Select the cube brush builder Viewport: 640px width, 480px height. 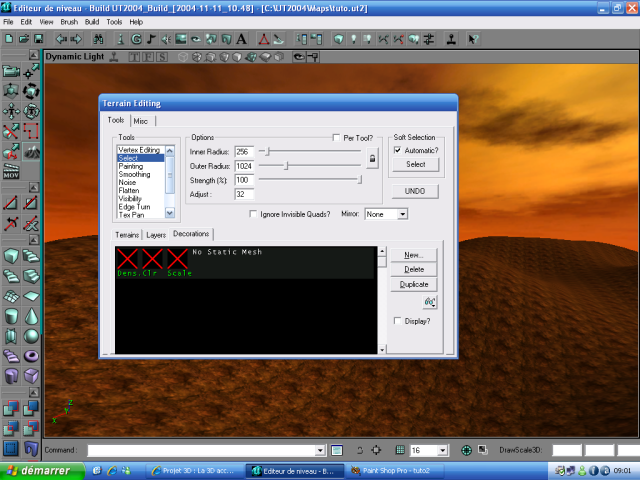(x=11, y=257)
